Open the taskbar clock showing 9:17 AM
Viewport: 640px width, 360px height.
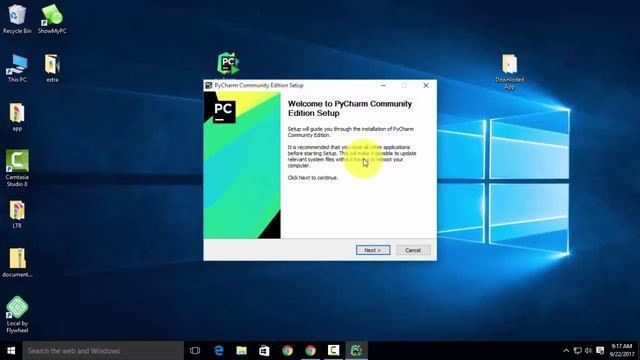coord(622,351)
